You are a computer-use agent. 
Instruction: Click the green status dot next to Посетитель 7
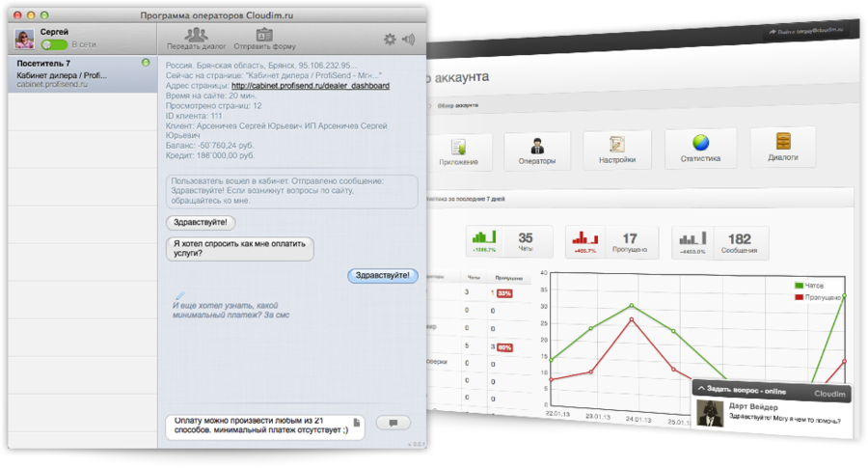click(146, 63)
